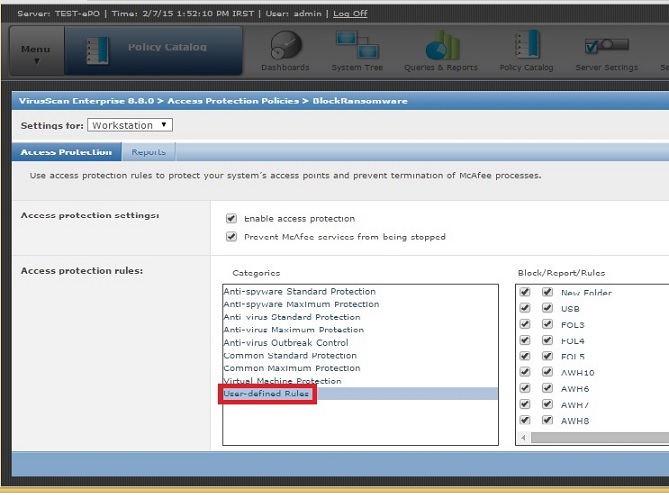Viewport: 669px width, 495px height.
Task: Open the Dashboards gauge icon
Action: pos(285,47)
